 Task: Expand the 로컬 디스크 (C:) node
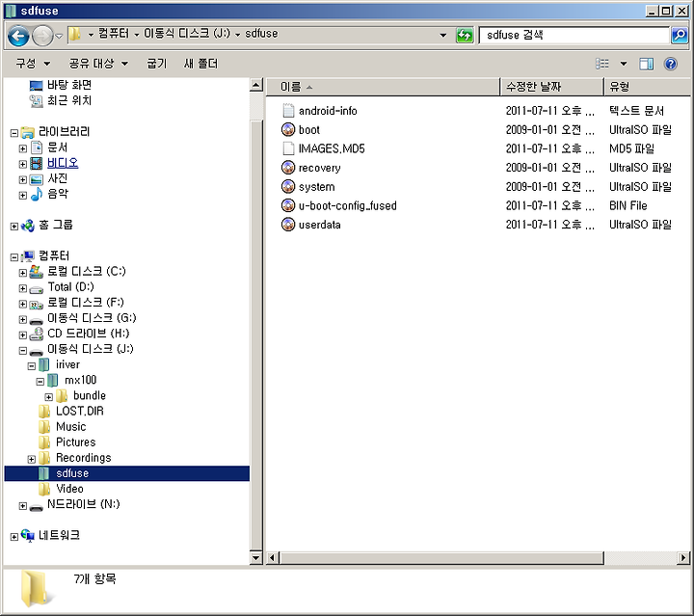[22, 273]
